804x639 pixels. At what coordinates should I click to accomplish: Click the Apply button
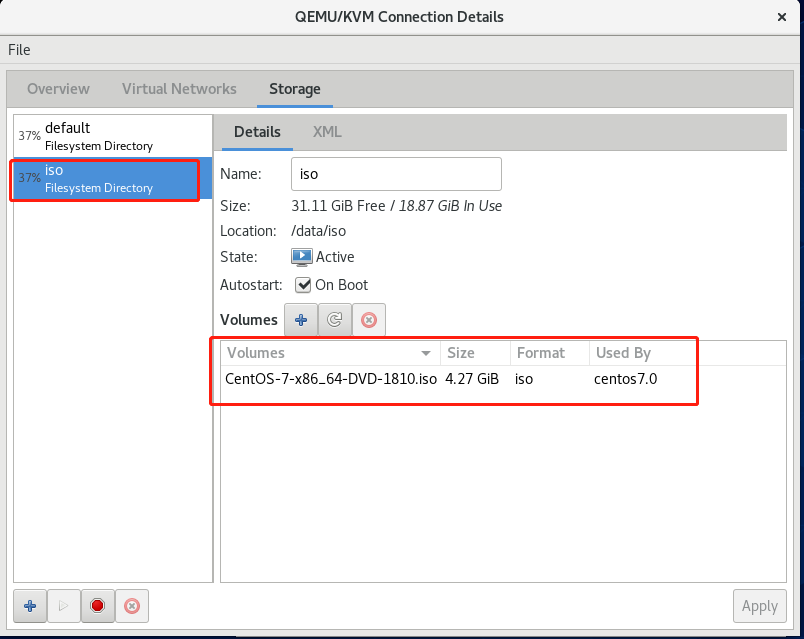click(759, 606)
